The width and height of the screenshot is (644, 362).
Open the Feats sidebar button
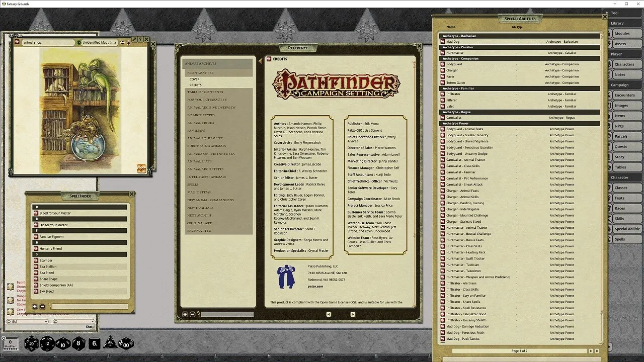(626, 198)
